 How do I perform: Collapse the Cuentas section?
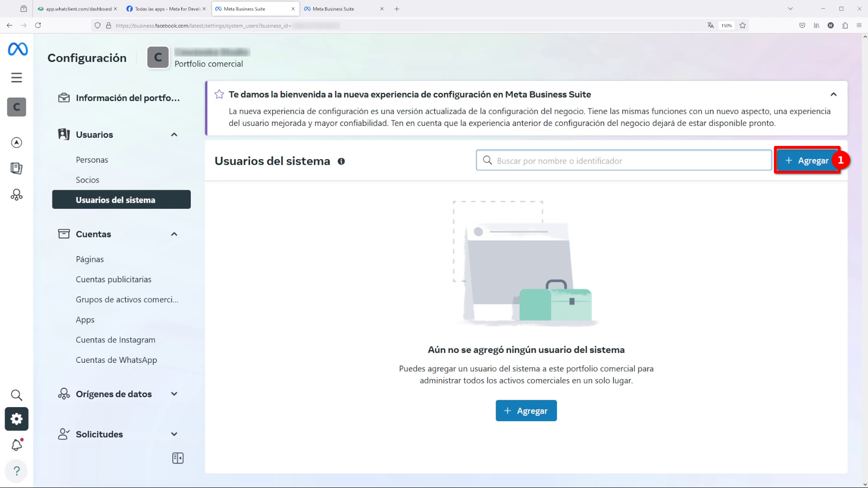(174, 234)
